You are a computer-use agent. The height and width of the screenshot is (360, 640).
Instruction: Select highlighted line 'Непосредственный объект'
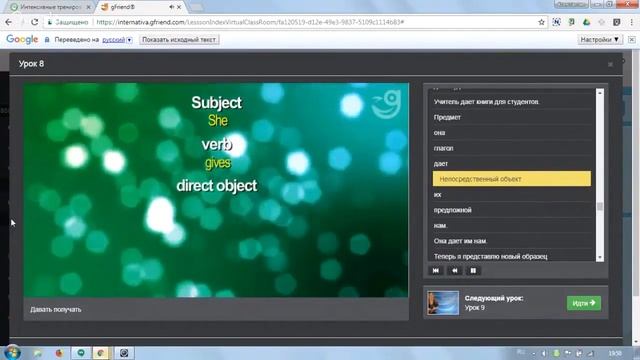click(511, 179)
